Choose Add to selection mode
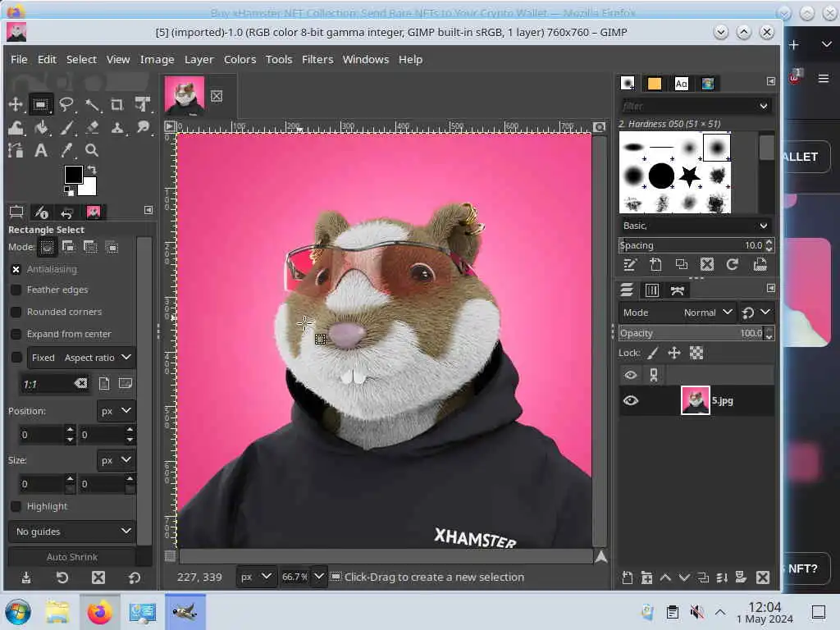The image size is (840, 630). (x=69, y=248)
